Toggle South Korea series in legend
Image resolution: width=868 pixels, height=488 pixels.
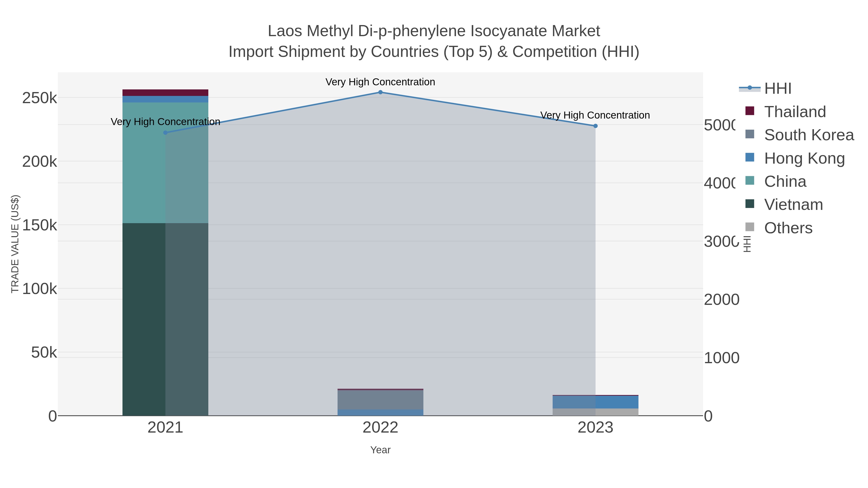800,135
